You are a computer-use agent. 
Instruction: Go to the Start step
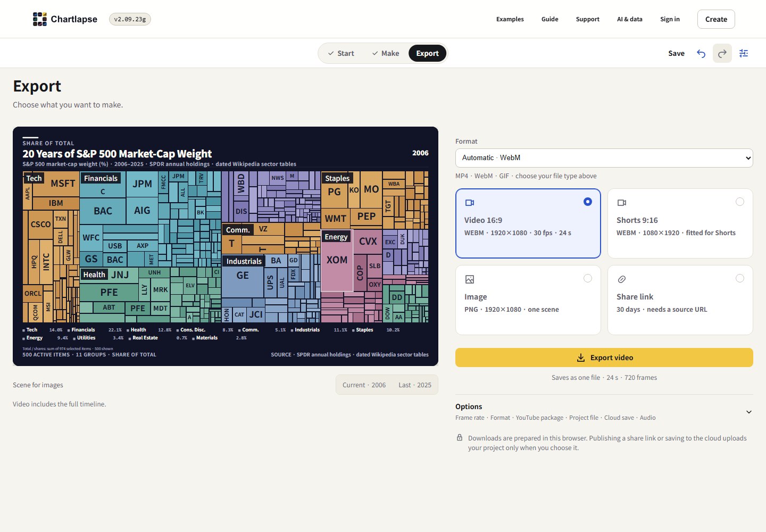(x=341, y=53)
